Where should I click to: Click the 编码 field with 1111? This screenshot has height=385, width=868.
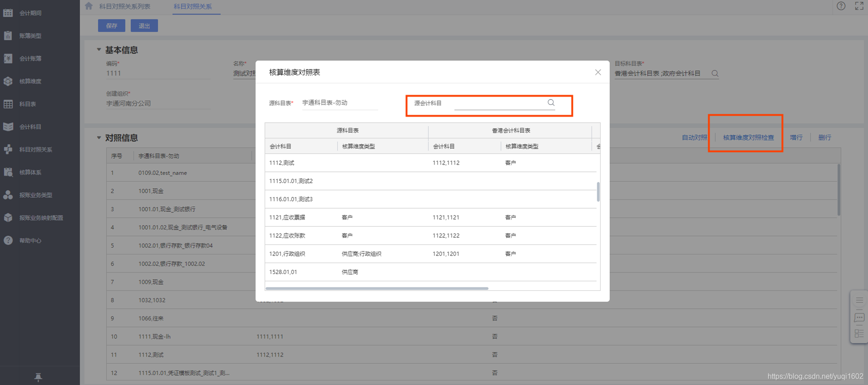click(158, 73)
